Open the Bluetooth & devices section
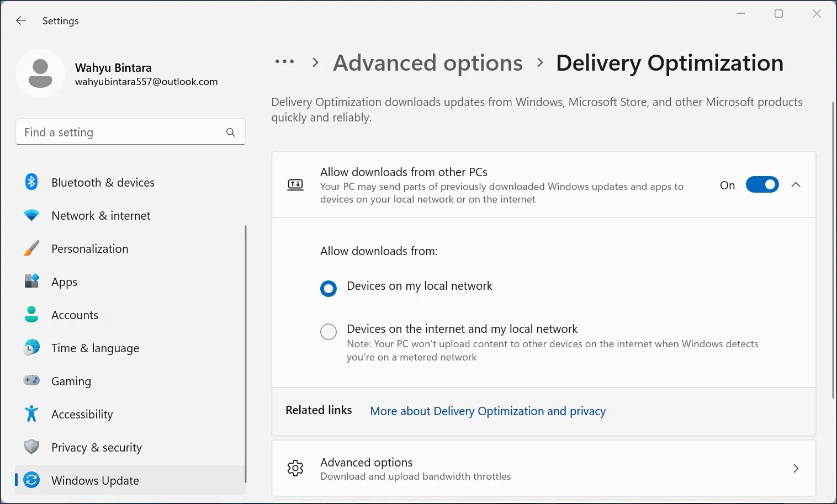The height and width of the screenshot is (504, 837). point(31,182)
